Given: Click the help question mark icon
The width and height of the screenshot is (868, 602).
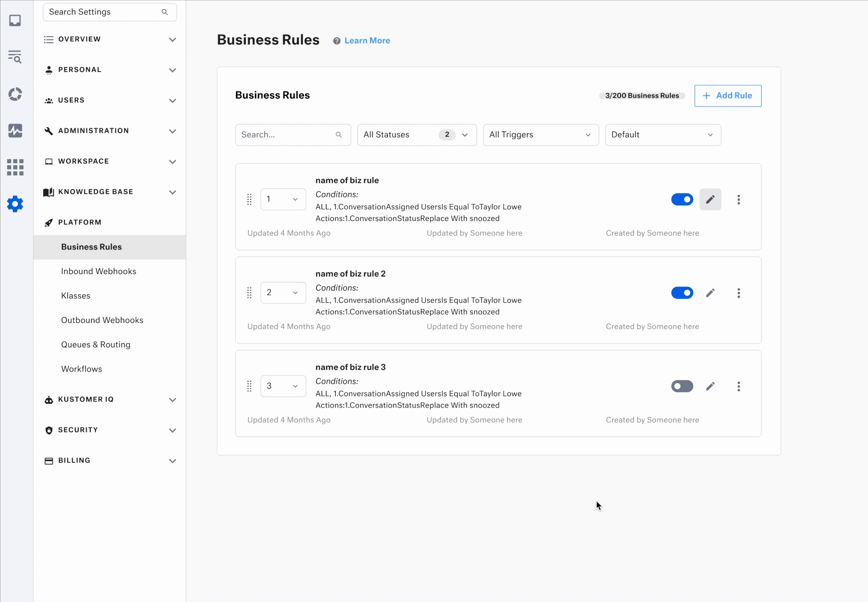Looking at the screenshot, I should pyautogui.click(x=337, y=41).
